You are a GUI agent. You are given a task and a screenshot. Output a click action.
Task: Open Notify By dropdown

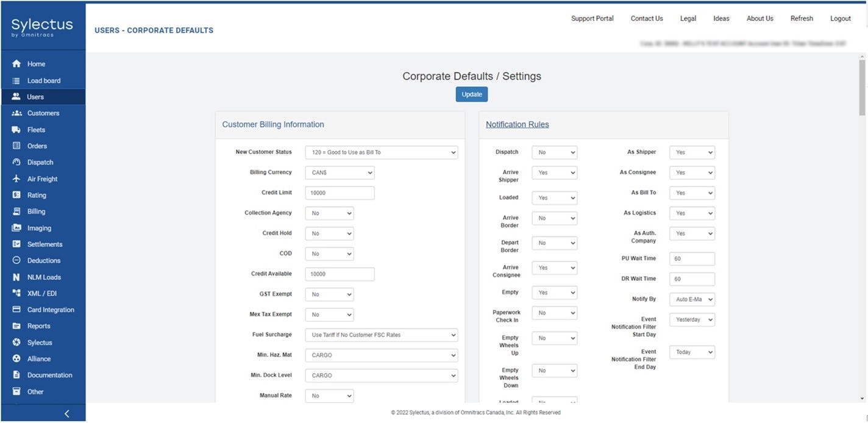pos(692,299)
